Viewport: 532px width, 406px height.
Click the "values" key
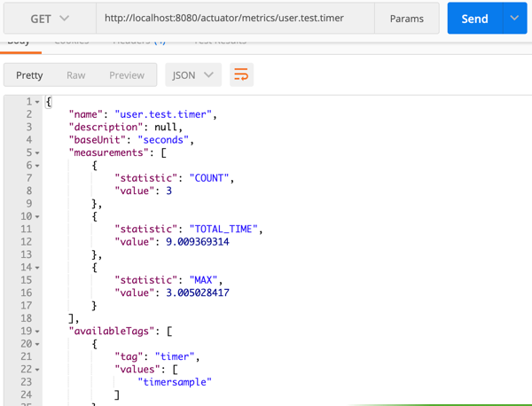click(x=137, y=369)
